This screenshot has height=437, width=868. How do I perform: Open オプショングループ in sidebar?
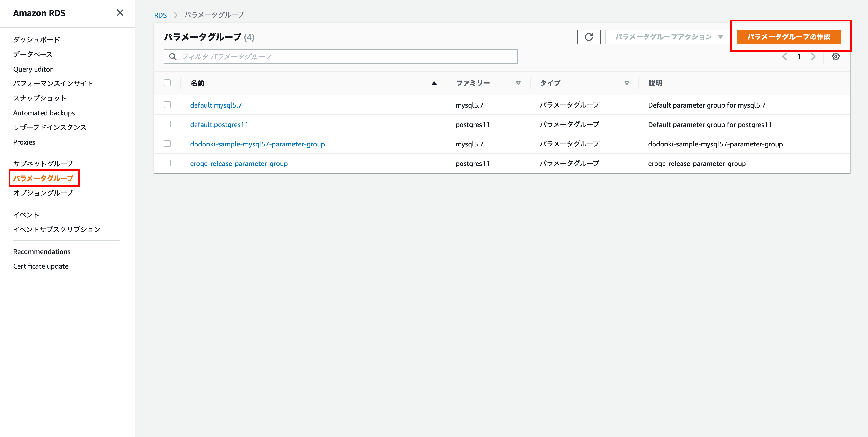43,193
